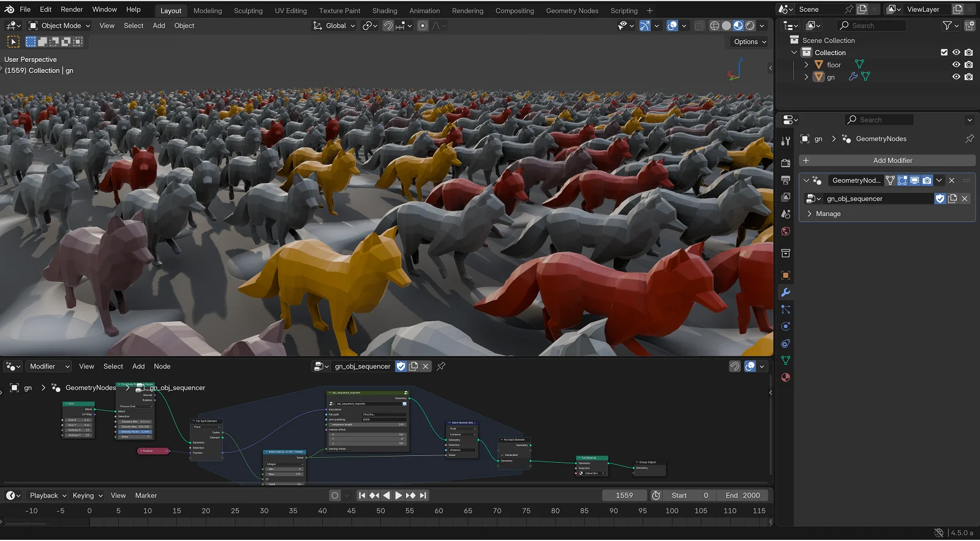980x541 pixels.
Task: Expand the floor object in outliner
Action: [x=806, y=65]
